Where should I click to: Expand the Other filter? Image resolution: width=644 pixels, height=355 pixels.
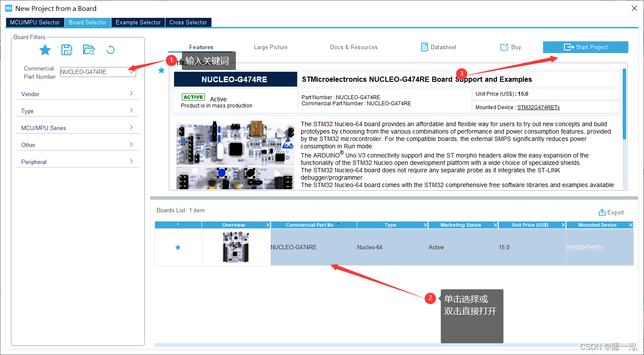tap(77, 145)
